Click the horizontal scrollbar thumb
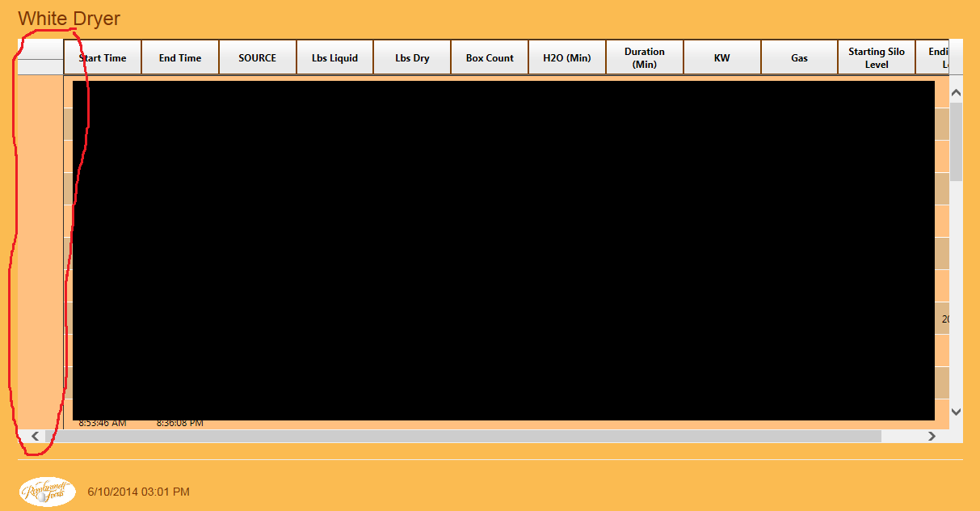 462,436
